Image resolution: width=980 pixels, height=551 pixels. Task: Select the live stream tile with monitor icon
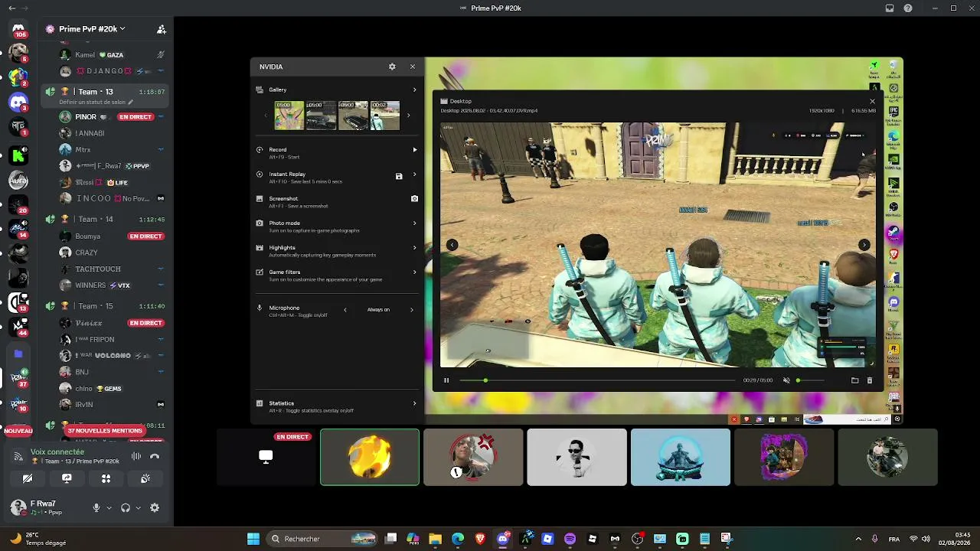tap(266, 457)
